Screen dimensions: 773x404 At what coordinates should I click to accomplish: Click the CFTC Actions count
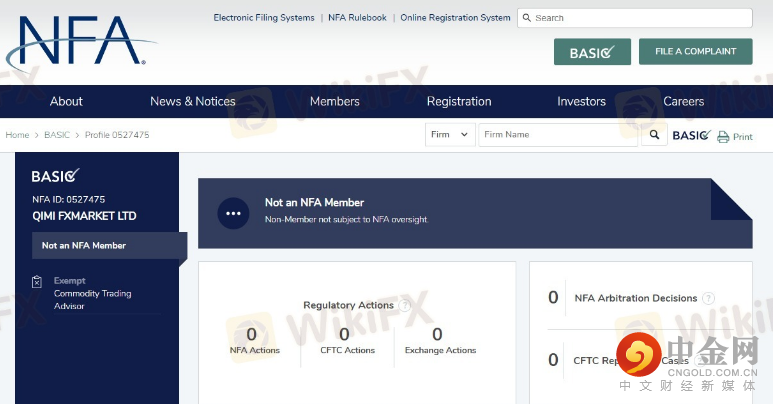(345, 334)
